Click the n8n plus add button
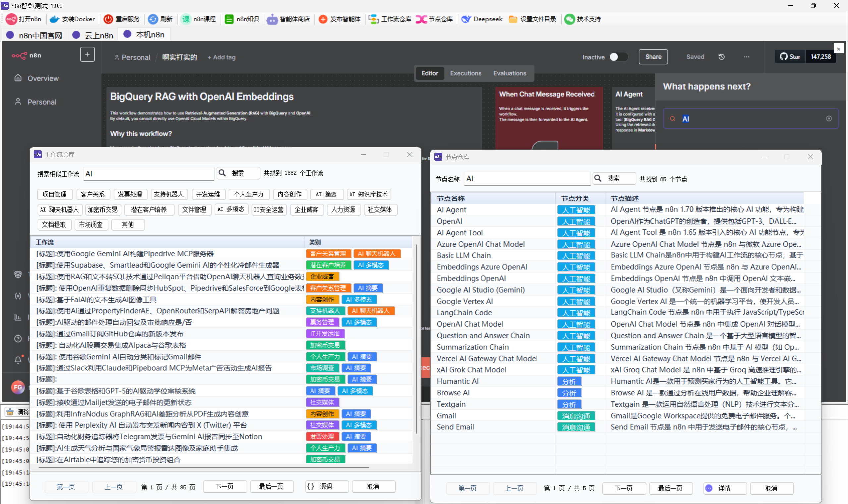848x504 pixels. [x=87, y=54]
